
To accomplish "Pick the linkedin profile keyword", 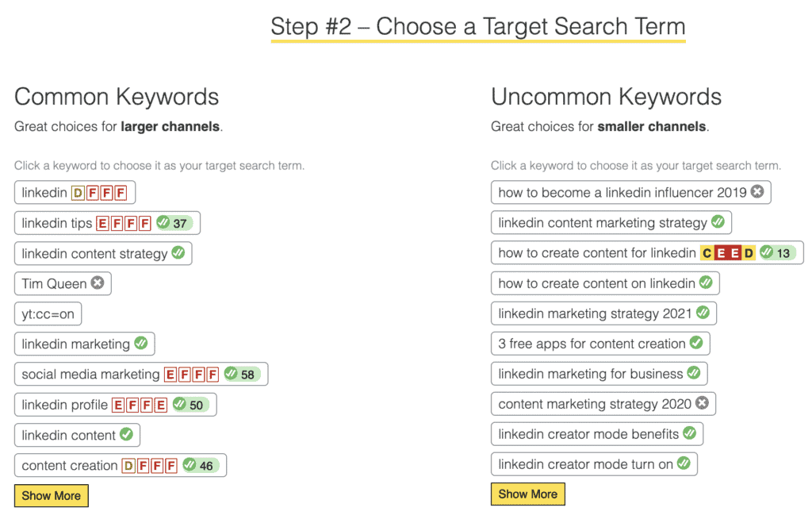I will pyautogui.click(x=64, y=405).
